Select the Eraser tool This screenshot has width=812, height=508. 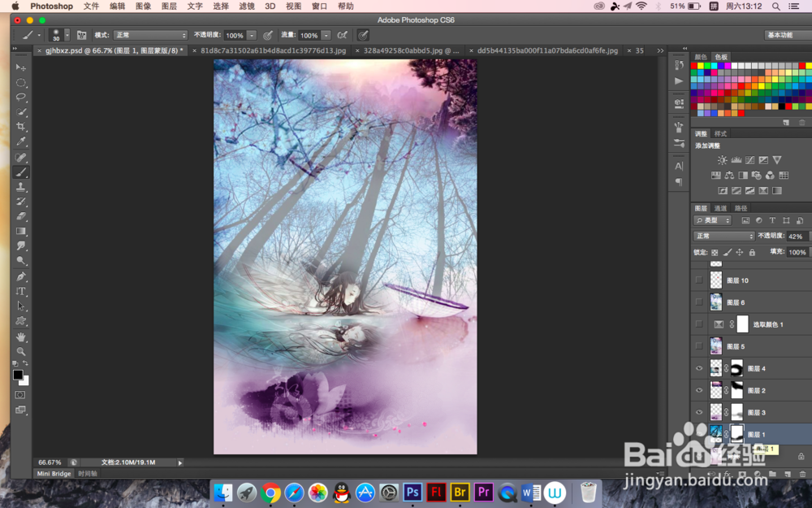coord(21,216)
